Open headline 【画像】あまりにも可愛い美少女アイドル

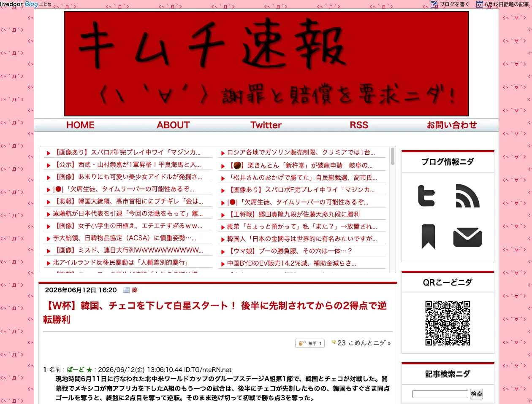pos(128,177)
